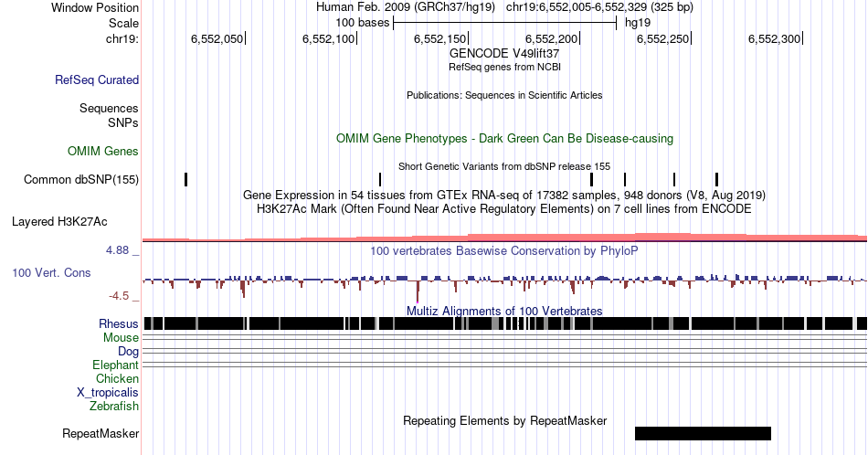This screenshot has height=455, width=868.
Task: Click the H3K27Ac Mark ENCODE track title
Action: coord(504,208)
